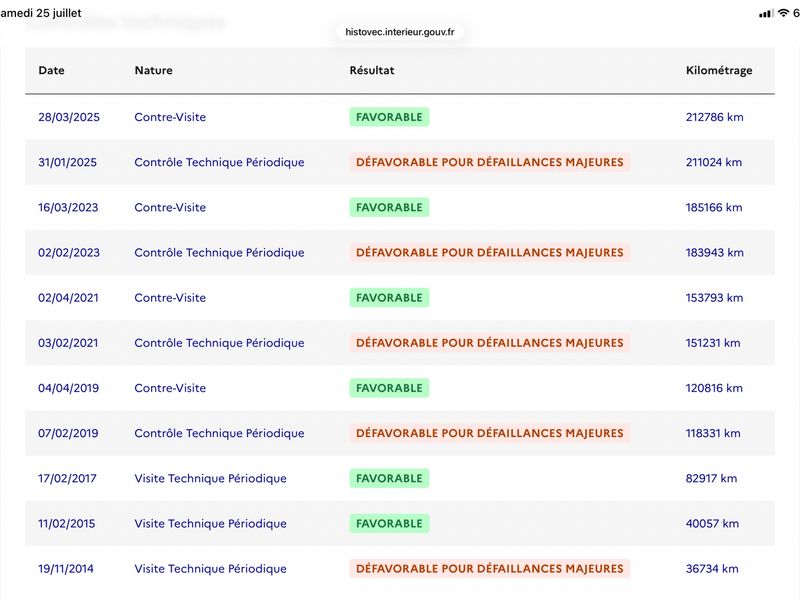Select the DÉFAVORABLE badge dated 07/02/2019
Image resolution: width=800 pixels, height=600 pixels.
tap(490, 433)
